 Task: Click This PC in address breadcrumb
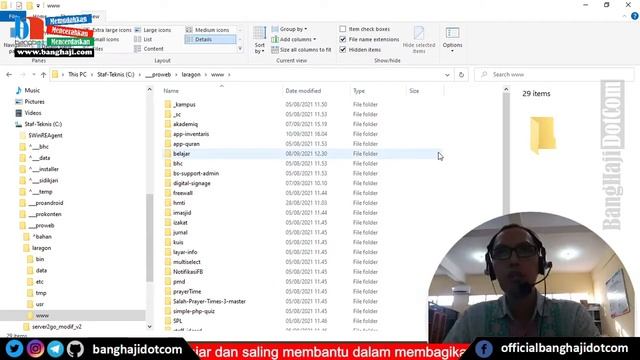(x=77, y=75)
